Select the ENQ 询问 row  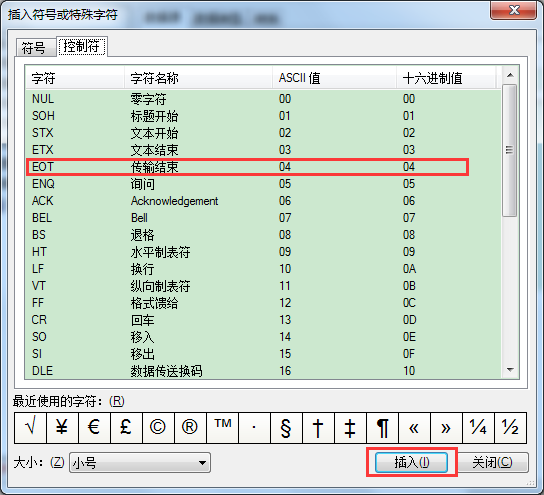point(264,184)
